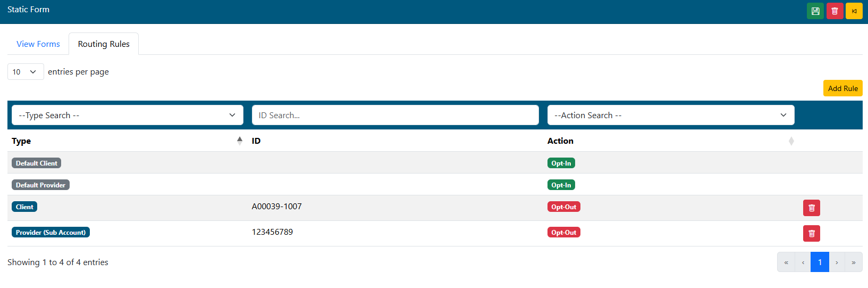Click the green save icon in header
868x288 pixels.
click(x=815, y=11)
